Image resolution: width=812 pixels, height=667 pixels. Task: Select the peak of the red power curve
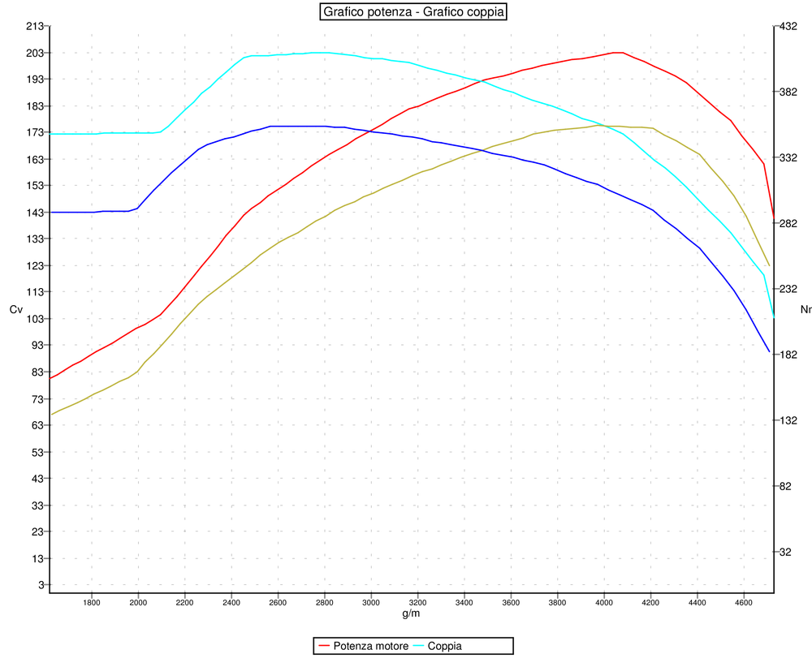[617, 52]
